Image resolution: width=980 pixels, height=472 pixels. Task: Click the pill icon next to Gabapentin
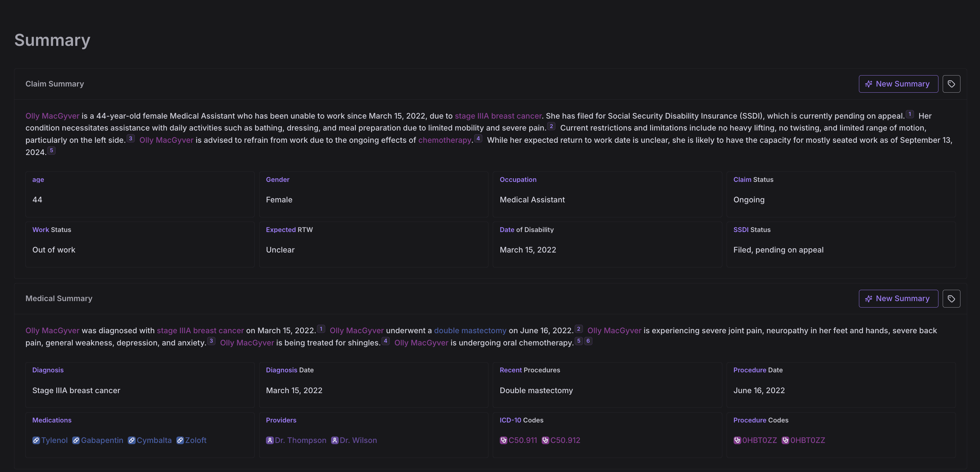(x=76, y=441)
